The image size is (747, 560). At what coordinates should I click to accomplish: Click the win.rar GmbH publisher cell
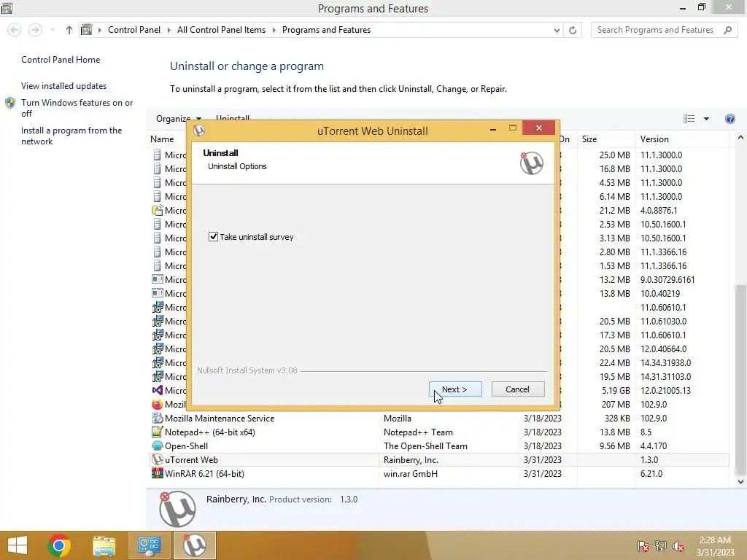point(410,474)
